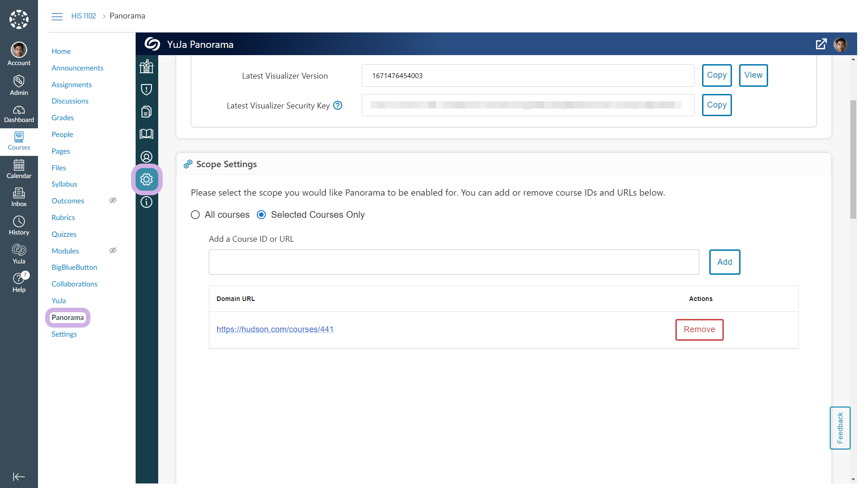Open Inbox in global navigation

[19, 197]
